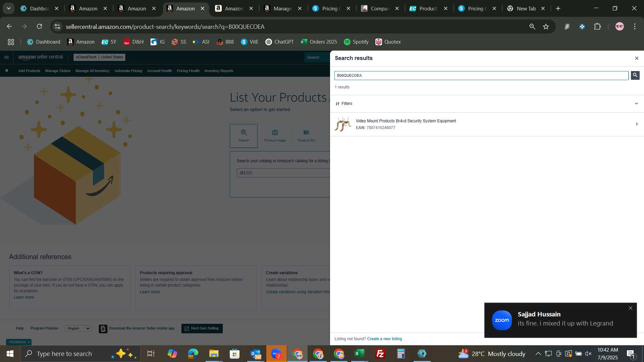This screenshot has width=644, height=362.
Task: Open the Manage Orders menu item
Action: coord(58,71)
